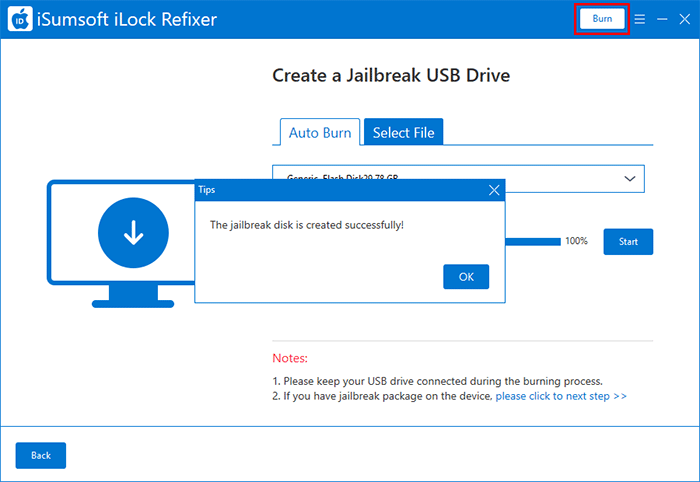Switch to the Select File tab

click(404, 132)
